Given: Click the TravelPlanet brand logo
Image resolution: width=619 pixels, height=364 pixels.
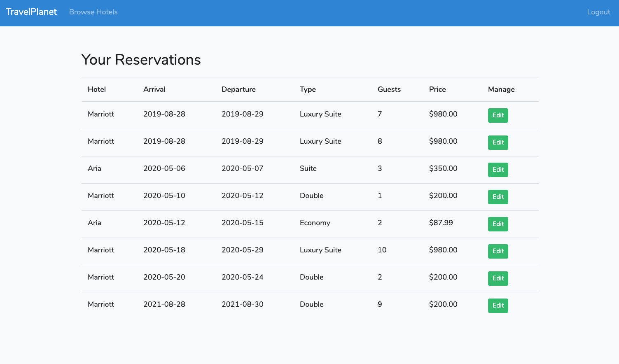Looking at the screenshot, I should 31,12.
